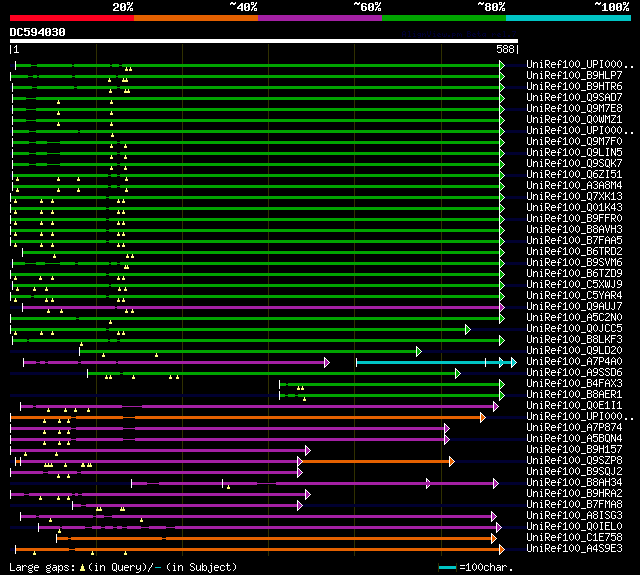
Task: Click the arrowhead ending Q9LD20's green alignment
Action: 419,351
